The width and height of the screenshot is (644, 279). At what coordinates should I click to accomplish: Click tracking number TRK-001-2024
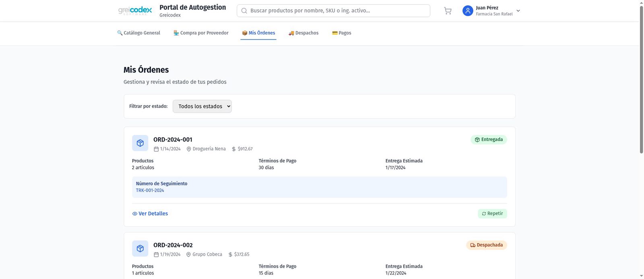150,191
